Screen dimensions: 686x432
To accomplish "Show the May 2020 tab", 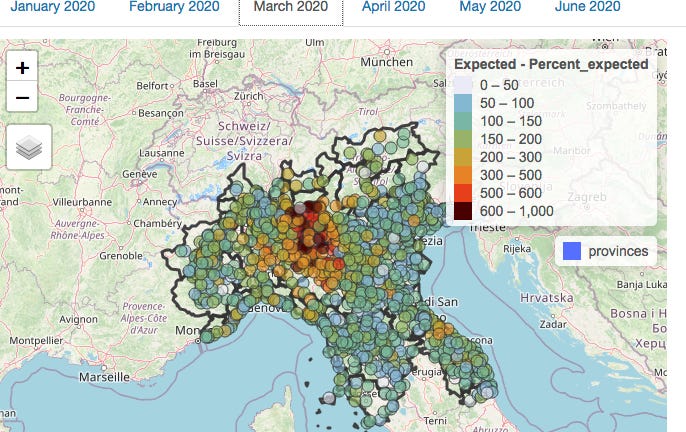I will [490, 7].
